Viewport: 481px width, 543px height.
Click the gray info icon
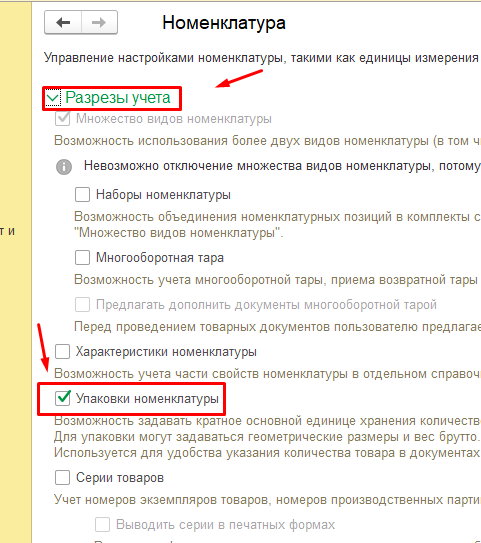point(64,167)
